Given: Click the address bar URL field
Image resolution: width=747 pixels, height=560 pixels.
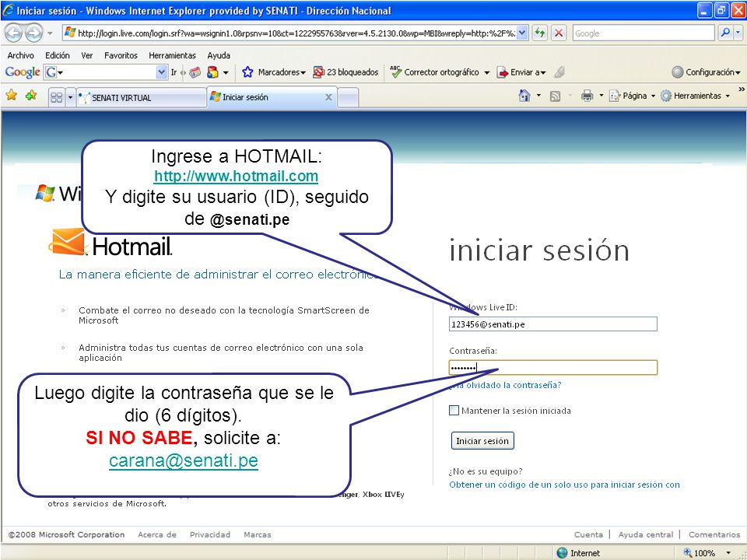Looking at the screenshot, I should 296,33.
